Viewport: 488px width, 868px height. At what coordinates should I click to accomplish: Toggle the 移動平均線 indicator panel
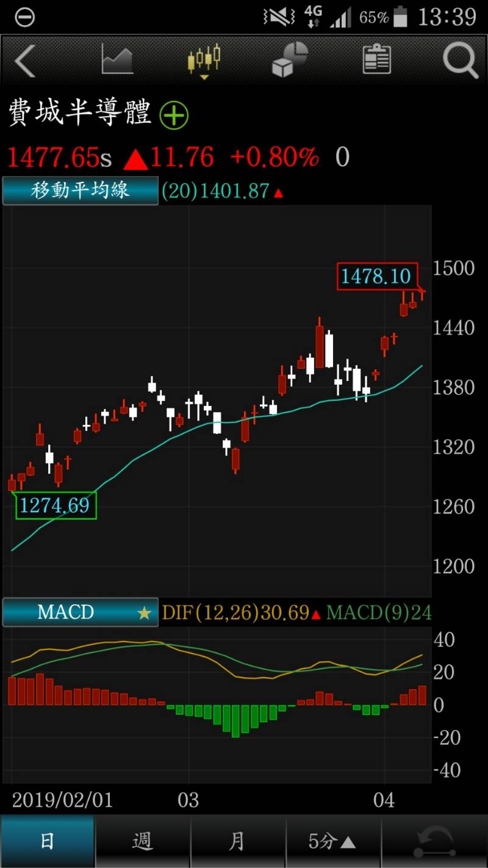coord(79,190)
